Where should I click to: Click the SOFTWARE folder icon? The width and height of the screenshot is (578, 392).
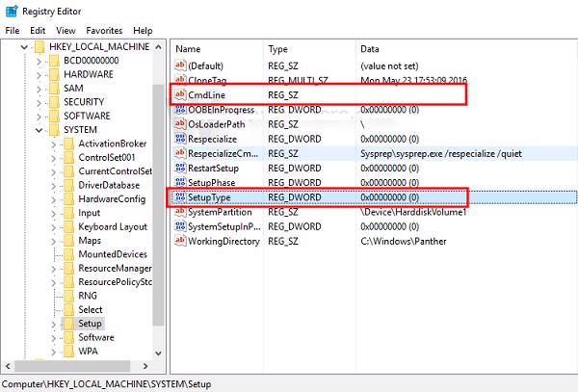click(x=54, y=116)
